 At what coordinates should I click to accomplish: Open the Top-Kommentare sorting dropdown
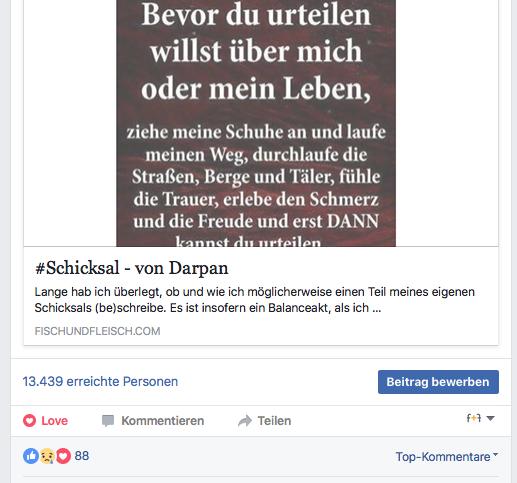coord(446,456)
